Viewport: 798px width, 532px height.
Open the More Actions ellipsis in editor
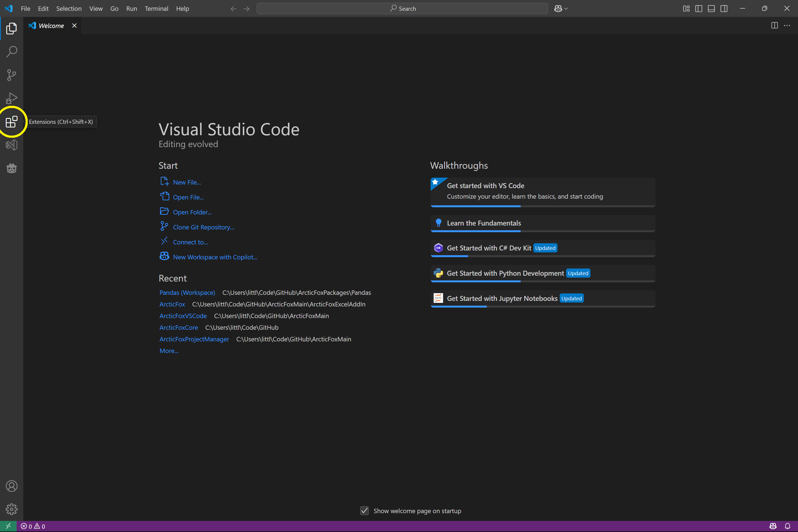(x=787, y=25)
